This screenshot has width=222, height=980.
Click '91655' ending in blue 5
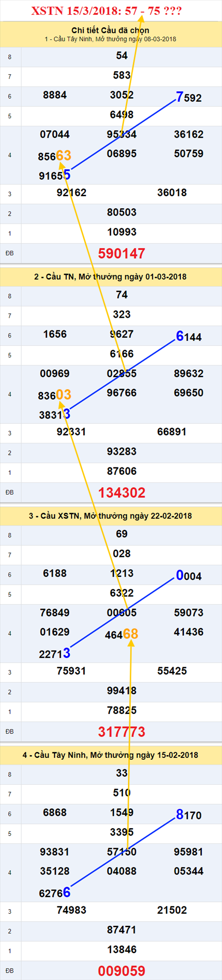pyautogui.click(x=55, y=175)
